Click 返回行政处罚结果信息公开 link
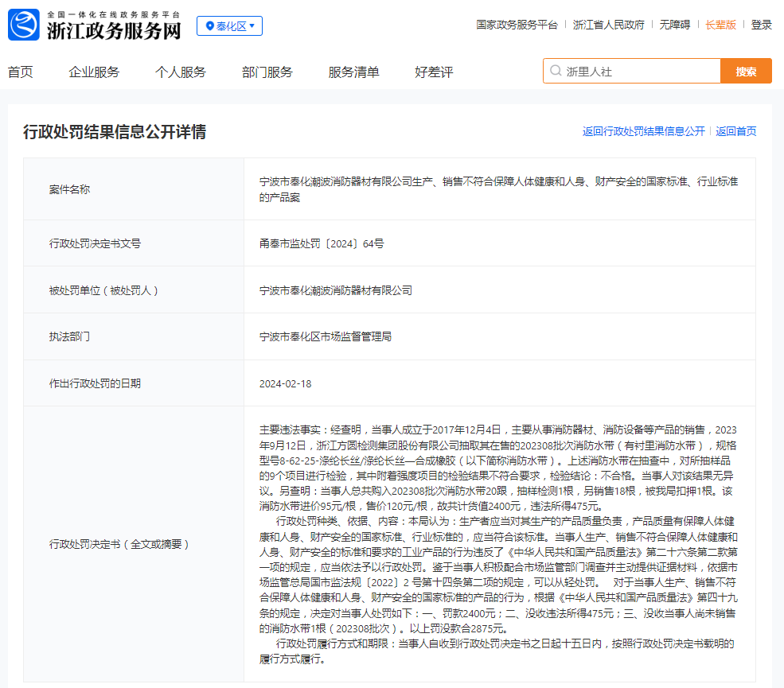 (x=643, y=131)
